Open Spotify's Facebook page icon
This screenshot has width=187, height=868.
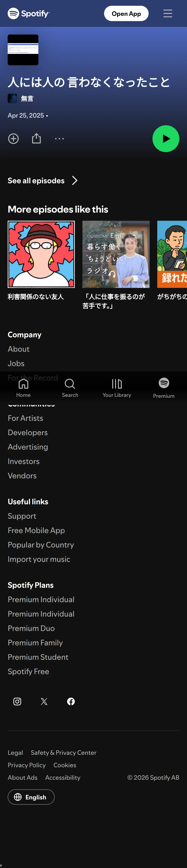(71, 701)
